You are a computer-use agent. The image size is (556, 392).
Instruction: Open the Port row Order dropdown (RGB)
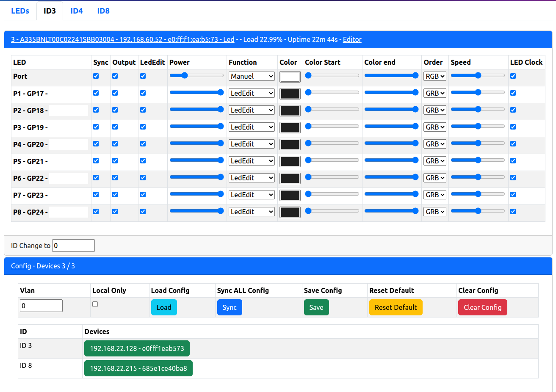click(x=435, y=76)
